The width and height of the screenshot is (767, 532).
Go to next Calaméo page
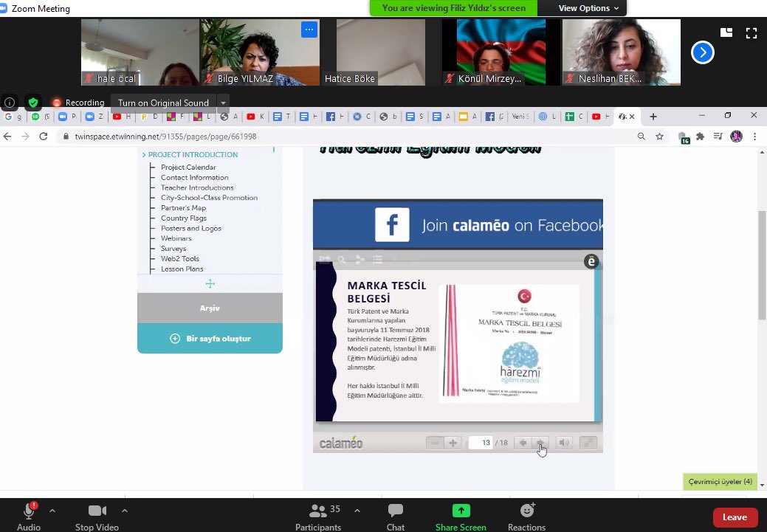[x=540, y=443]
